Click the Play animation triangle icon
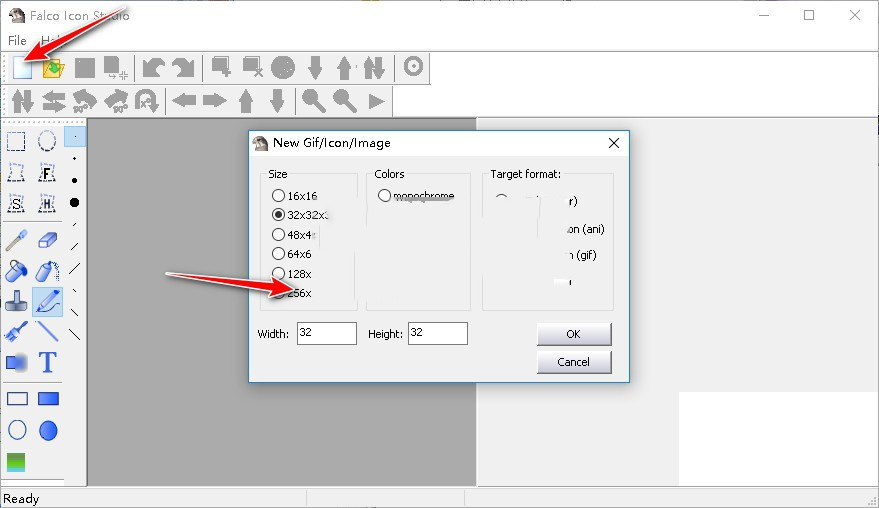The width and height of the screenshot is (879, 508). pos(377,101)
